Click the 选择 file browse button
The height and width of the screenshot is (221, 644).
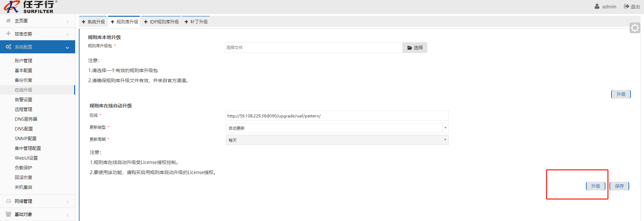[415, 48]
